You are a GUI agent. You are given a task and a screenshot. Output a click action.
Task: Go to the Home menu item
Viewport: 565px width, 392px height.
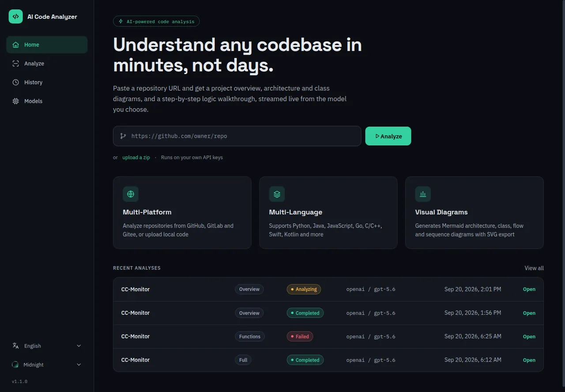pos(47,45)
